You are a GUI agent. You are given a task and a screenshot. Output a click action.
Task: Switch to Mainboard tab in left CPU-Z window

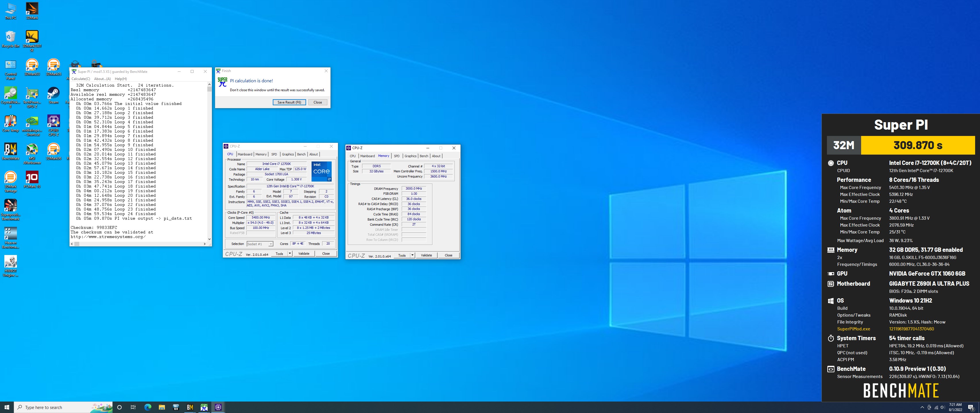tap(245, 154)
